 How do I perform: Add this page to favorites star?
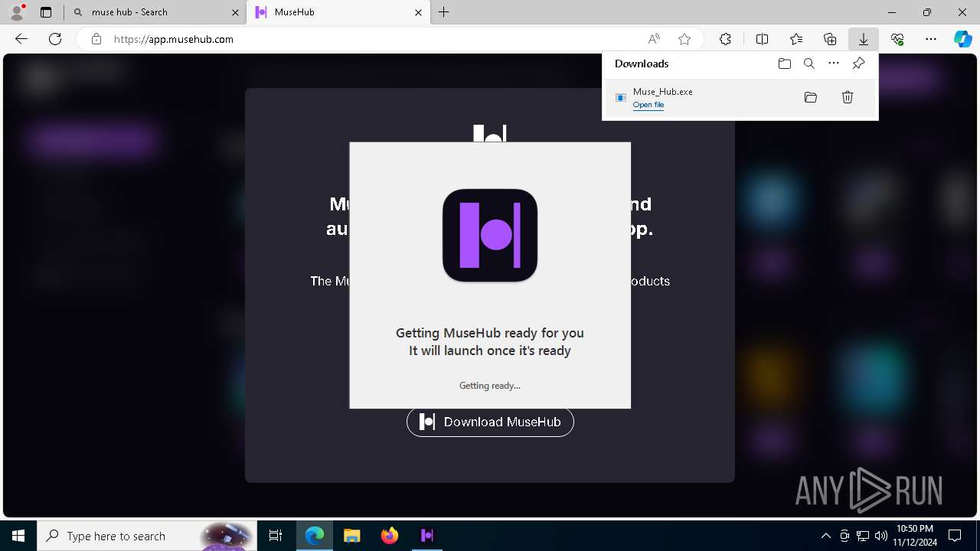[x=684, y=39]
